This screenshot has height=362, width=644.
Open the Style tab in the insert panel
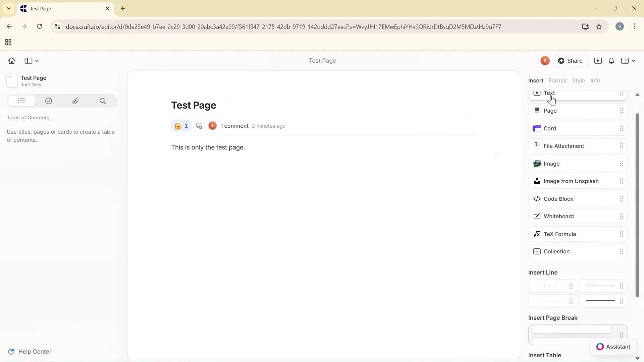click(579, 80)
